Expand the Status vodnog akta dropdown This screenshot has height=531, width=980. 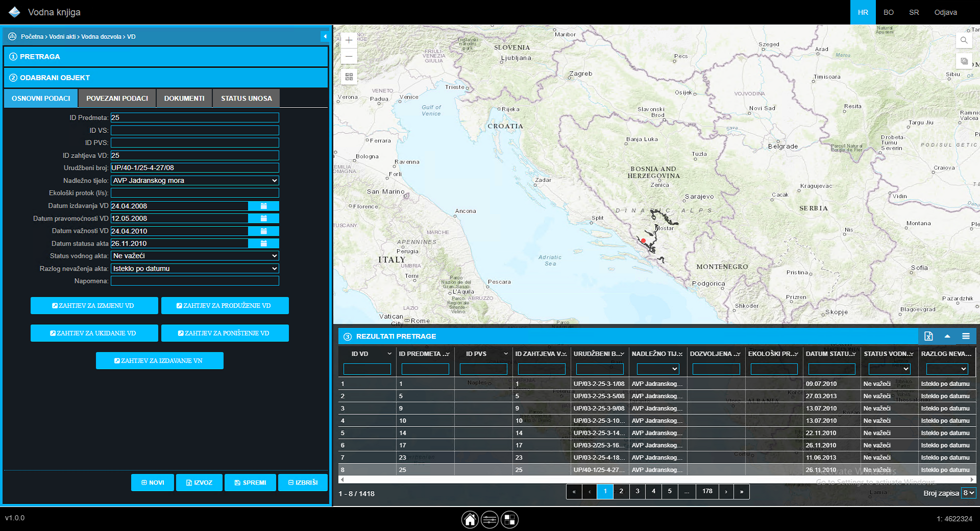click(195, 256)
